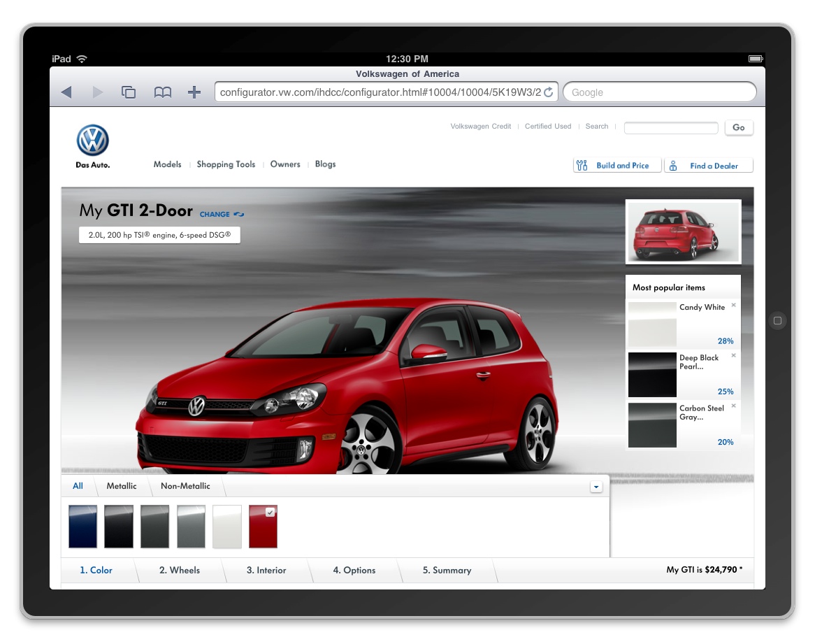Tap the reload icon in address bar
815x644 pixels.
pos(549,92)
